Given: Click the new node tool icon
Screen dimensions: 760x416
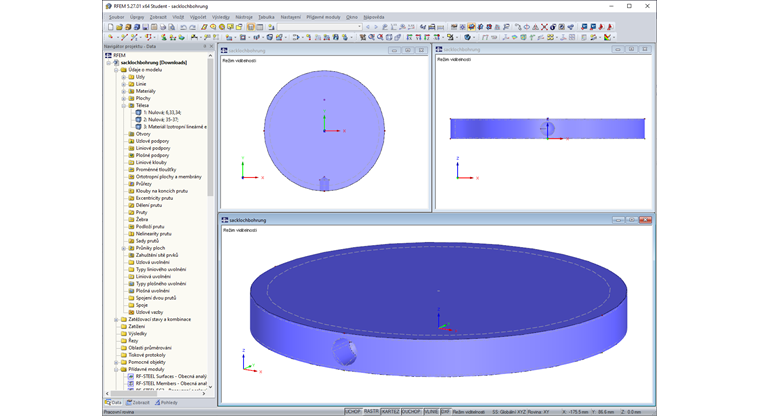Looking at the screenshot, I should (x=111, y=37).
